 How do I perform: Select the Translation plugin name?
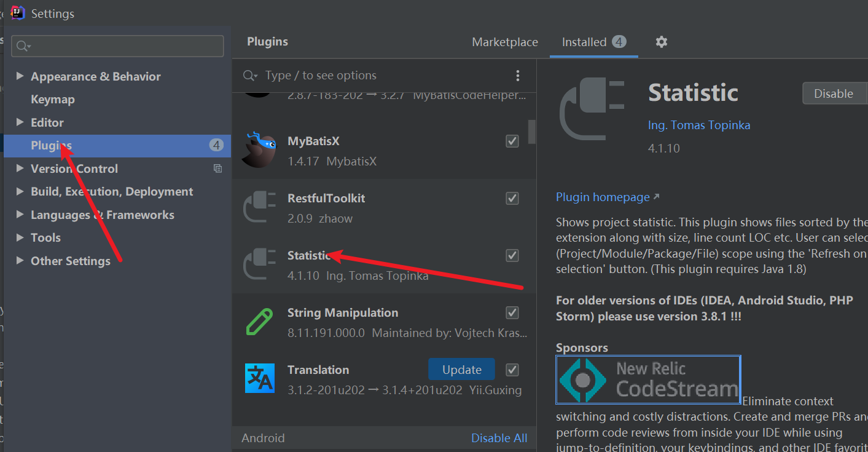pyautogui.click(x=318, y=370)
